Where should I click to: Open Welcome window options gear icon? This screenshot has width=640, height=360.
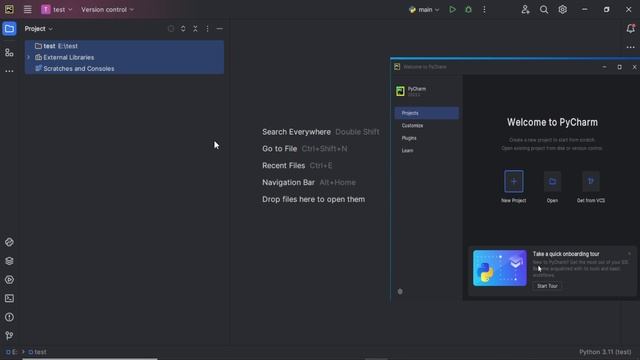click(400, 291)
